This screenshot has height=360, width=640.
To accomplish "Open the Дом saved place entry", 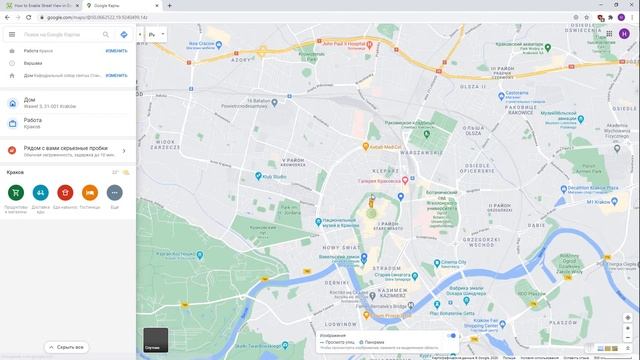I will click(x=68, y=103).
